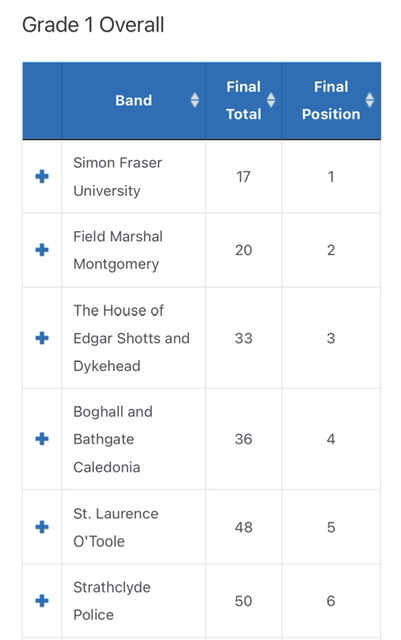Click the Strathclyde Police band name
The image size is (401, 640).
[112, 601]
